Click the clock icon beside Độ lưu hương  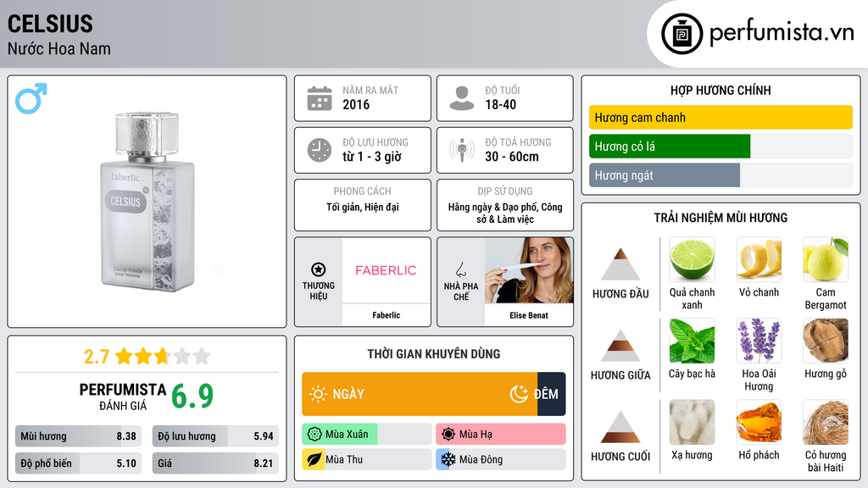pyautogui.click(x=320, y=150)
